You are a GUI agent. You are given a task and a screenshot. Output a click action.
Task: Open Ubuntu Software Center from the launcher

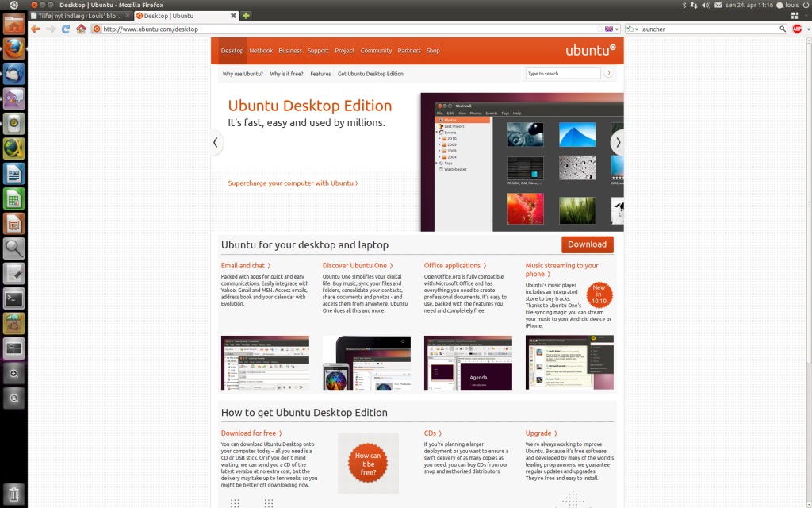(13, 323)
